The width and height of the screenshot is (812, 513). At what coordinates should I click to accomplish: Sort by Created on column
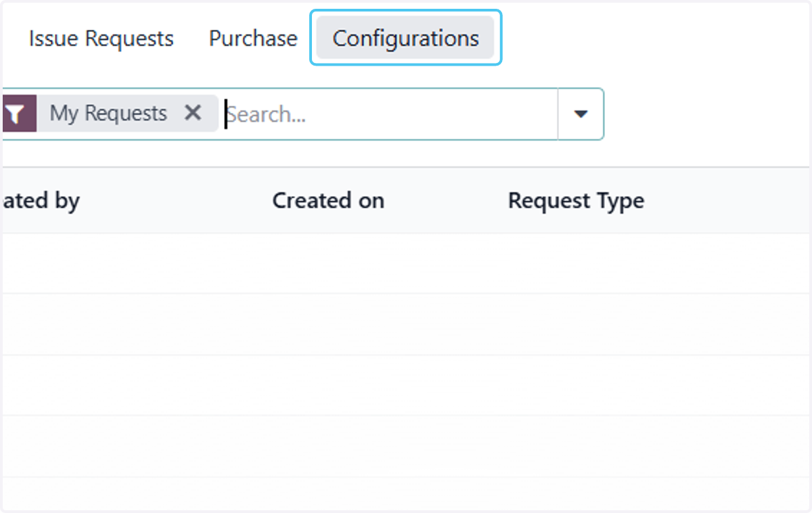tap(328, 200)
